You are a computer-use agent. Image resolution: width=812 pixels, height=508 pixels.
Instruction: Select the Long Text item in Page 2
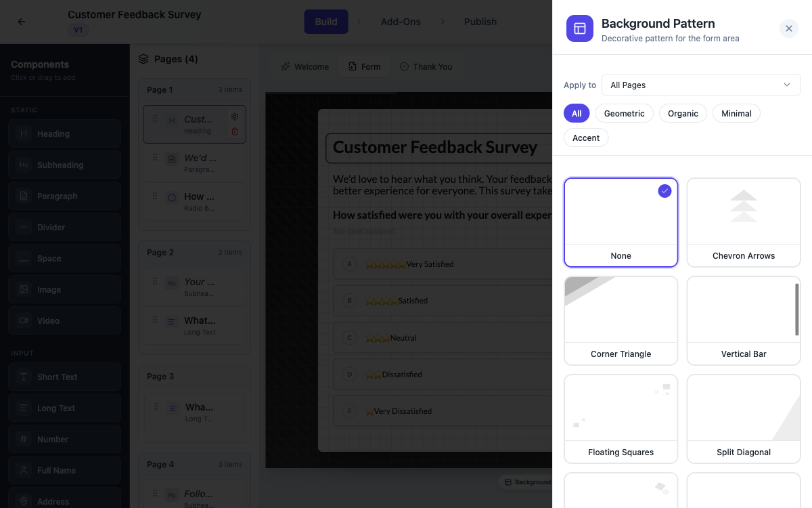pos(194,326)
